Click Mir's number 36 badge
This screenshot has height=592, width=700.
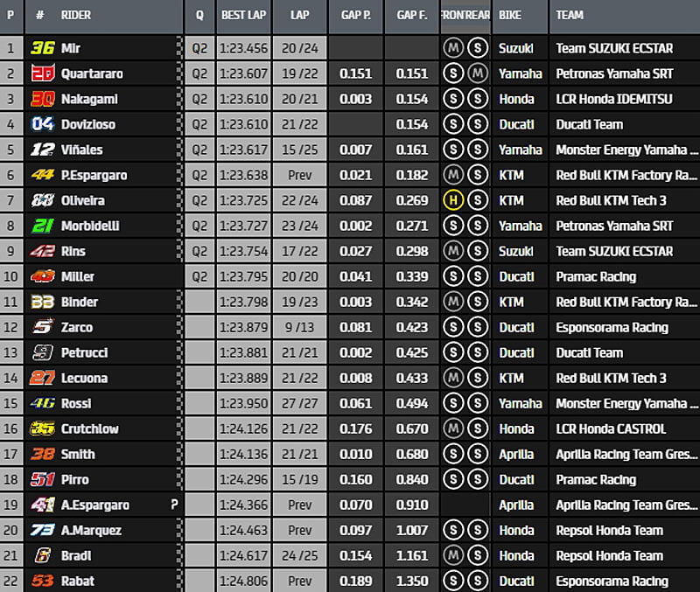tap(42, 48)
